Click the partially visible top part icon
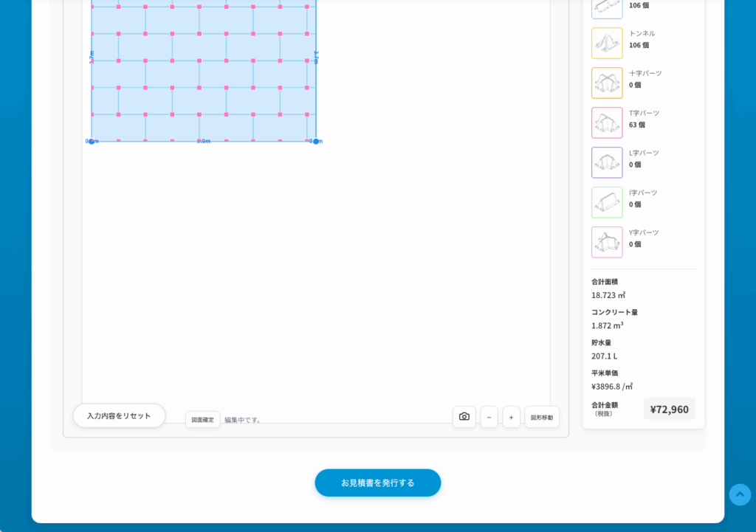 click(x=606, y=7)
